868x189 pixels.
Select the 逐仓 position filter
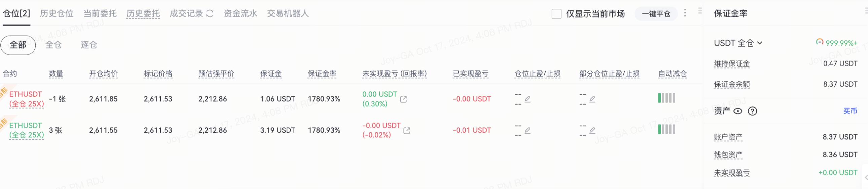click(x=89, y=45)
